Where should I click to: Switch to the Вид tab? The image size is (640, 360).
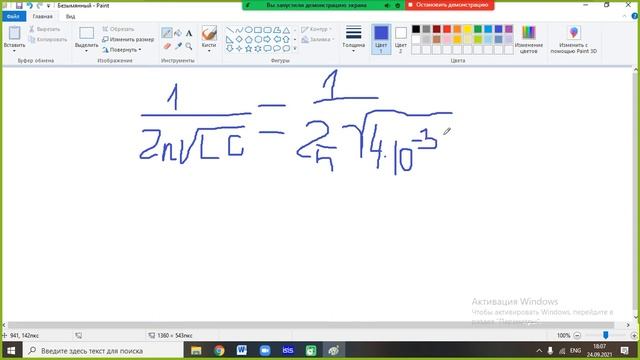[x=70, y=16]
